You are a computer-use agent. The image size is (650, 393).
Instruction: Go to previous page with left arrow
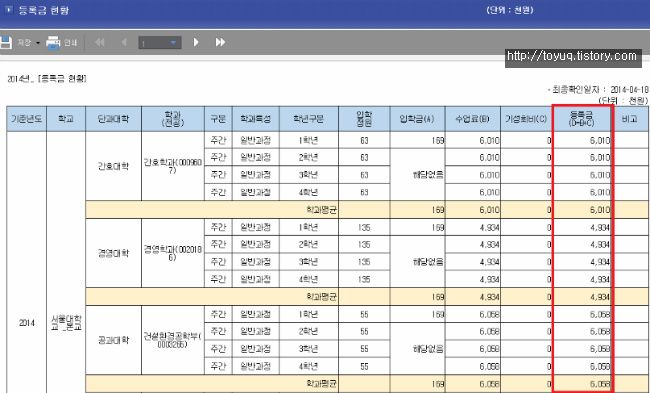pyautogui.click(x=124, y=42)
